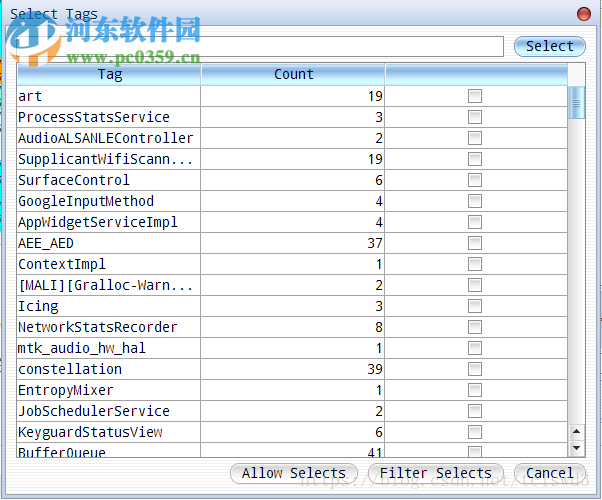Check the box for AudioALSANLEController
Screen dimensions: 602x500
click(475, 138)
